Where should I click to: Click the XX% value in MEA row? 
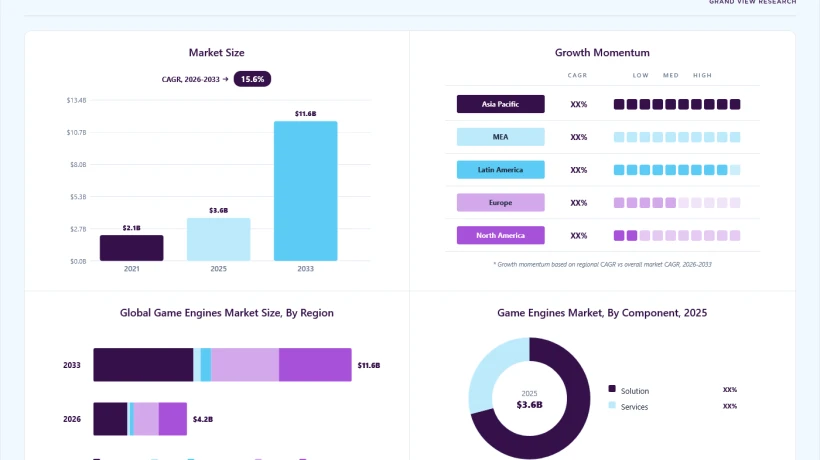pyautogui.click(x=579, y=137)
